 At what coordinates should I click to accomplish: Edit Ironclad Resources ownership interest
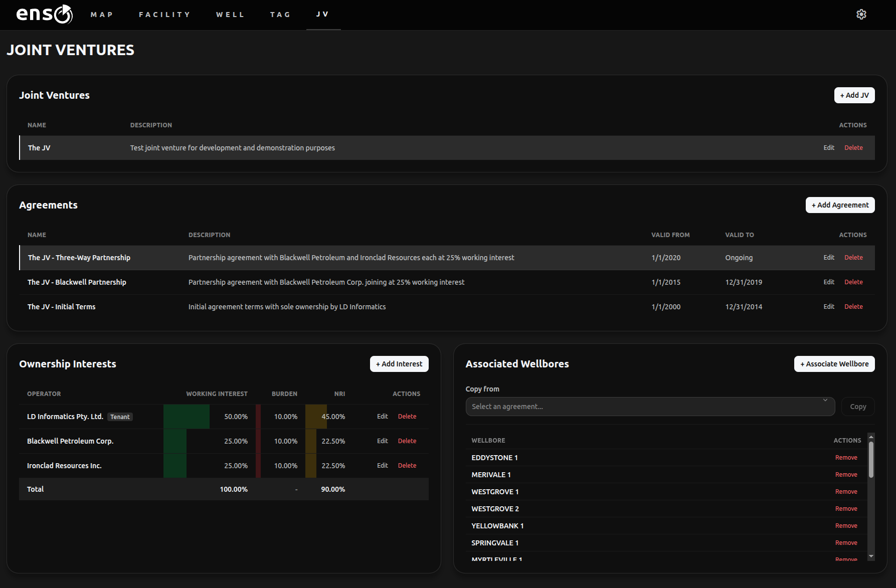click(x=383, y=466)
